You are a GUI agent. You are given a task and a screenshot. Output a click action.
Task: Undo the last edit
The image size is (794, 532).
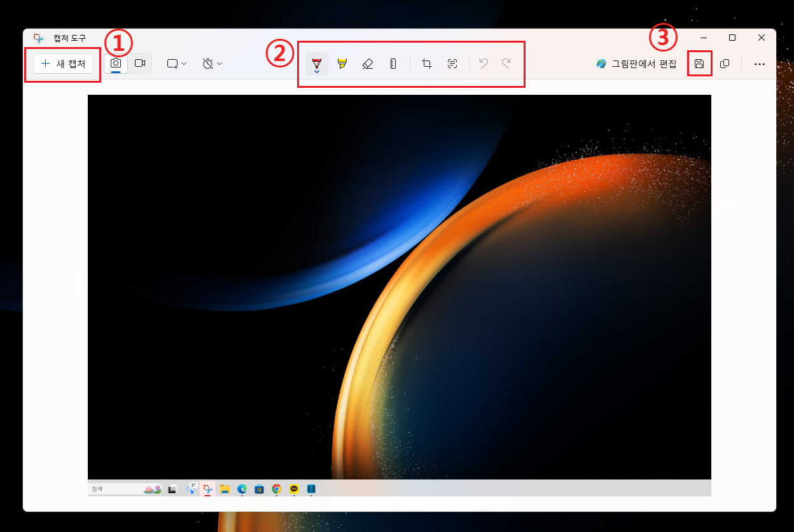[x=484, y=64]
